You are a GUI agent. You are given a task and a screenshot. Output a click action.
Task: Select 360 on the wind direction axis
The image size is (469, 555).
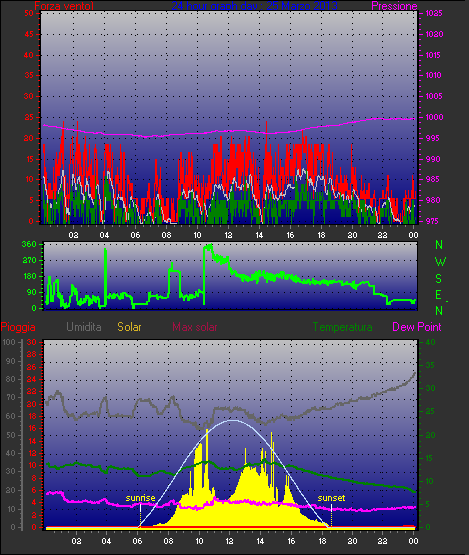pos(29,244)
